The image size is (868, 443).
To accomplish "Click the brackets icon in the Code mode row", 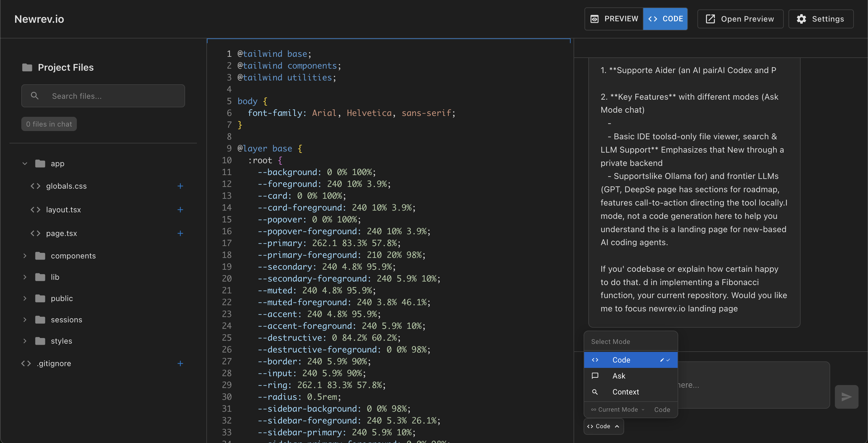I will tap(595, 360).
